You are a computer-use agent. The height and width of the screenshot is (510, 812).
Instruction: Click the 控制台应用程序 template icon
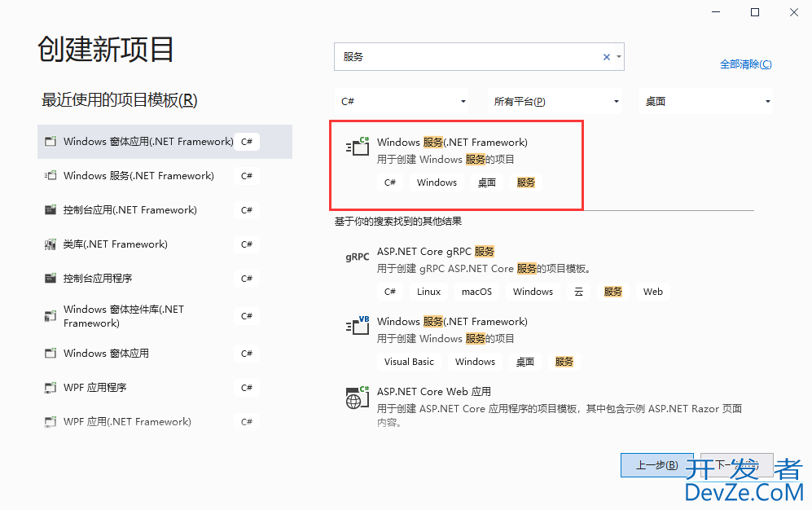coord(50,278)
